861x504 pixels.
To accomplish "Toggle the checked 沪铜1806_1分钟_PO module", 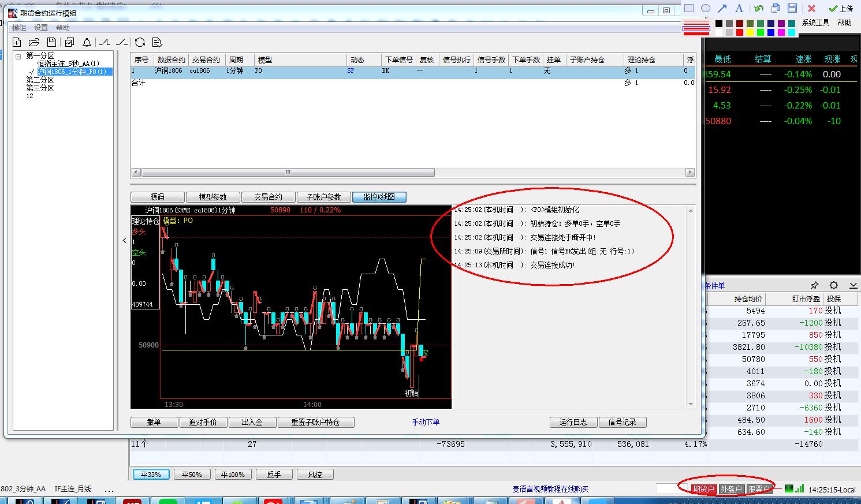I will point(33,72).
